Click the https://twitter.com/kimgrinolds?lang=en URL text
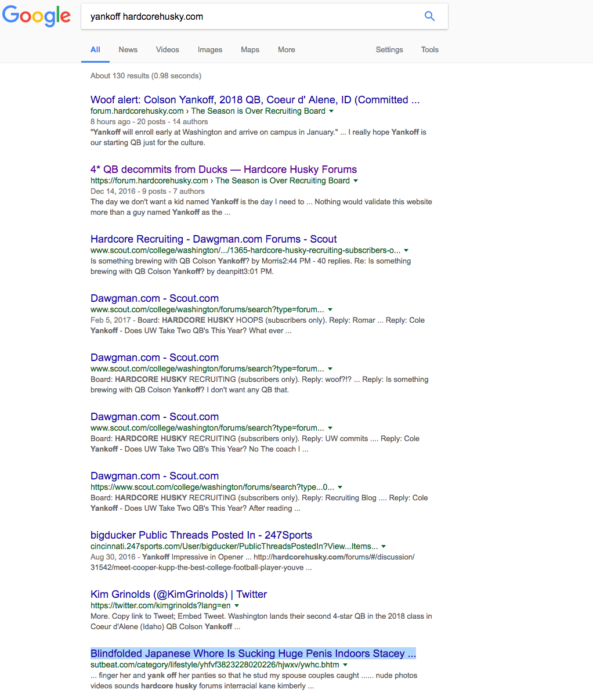The image size is (593, 700). [x=161, y=605]
